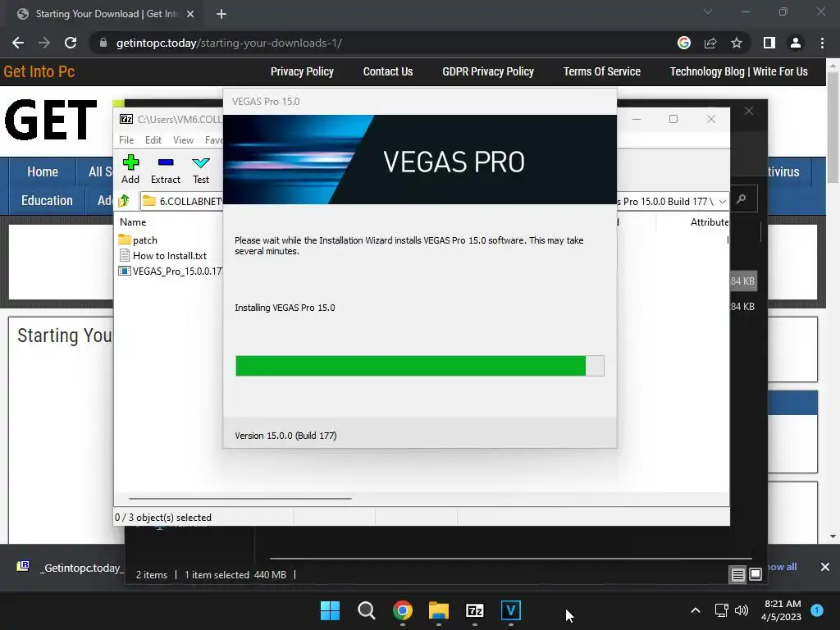Image resolution: width=840 pixels, height=630 pixels.
Task: Show hidden system tray icons
Action: [x=696, y=610]
